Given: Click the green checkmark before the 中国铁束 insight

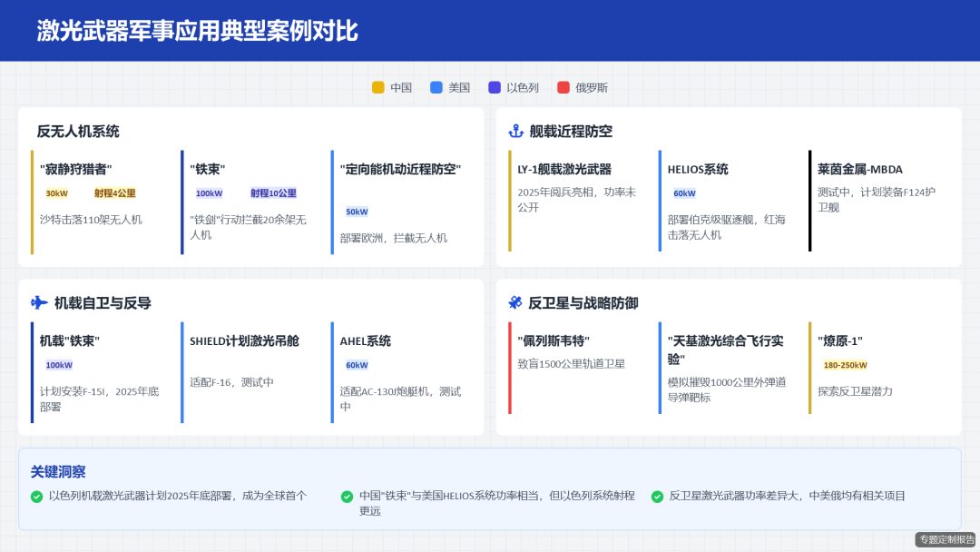Looking at the screenshot, I should [346, 496].
